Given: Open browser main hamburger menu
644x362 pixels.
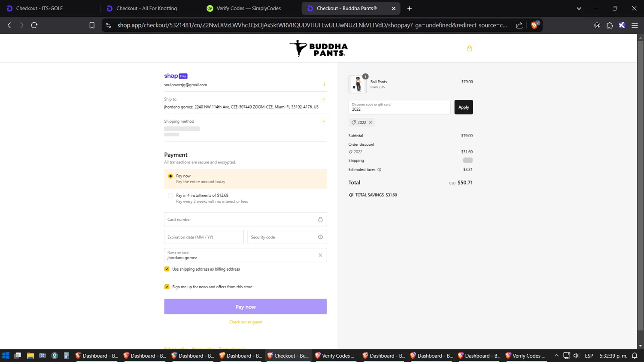Looking at the screenshot, I should coord(635,25).
